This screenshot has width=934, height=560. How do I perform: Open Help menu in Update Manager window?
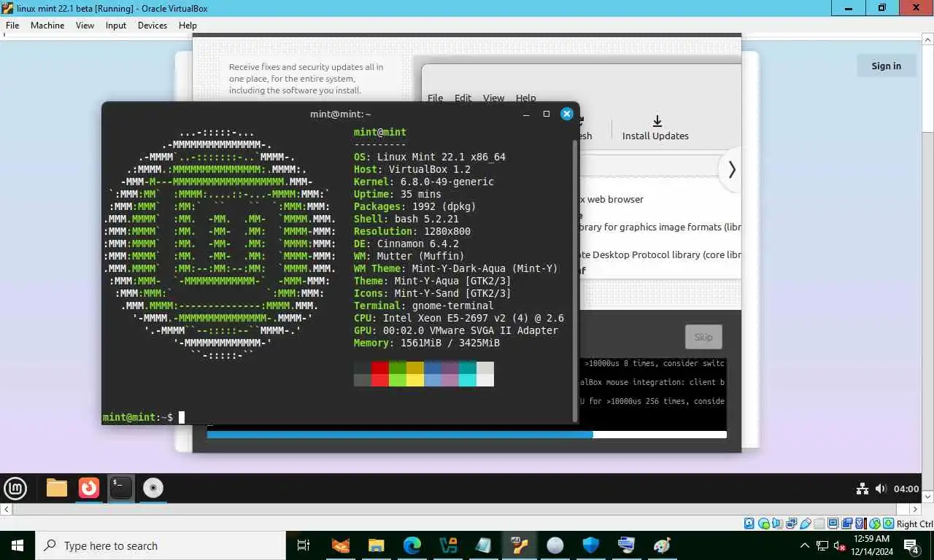[x=525, y=98]
